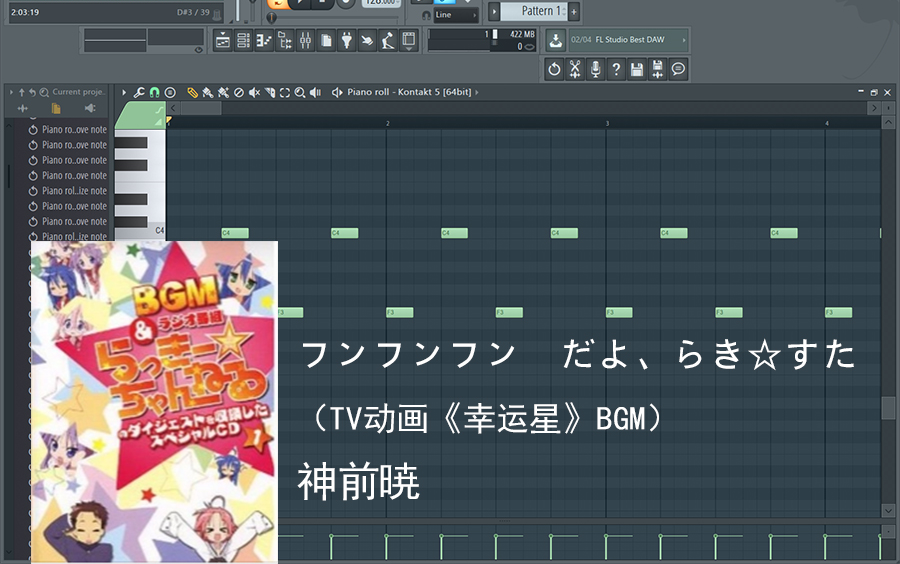Image resolution: width=900 pixels, height=564 pixels.
Task: Click Piano roll vertical scroll up arrow
Action: [x=888, y=122]
